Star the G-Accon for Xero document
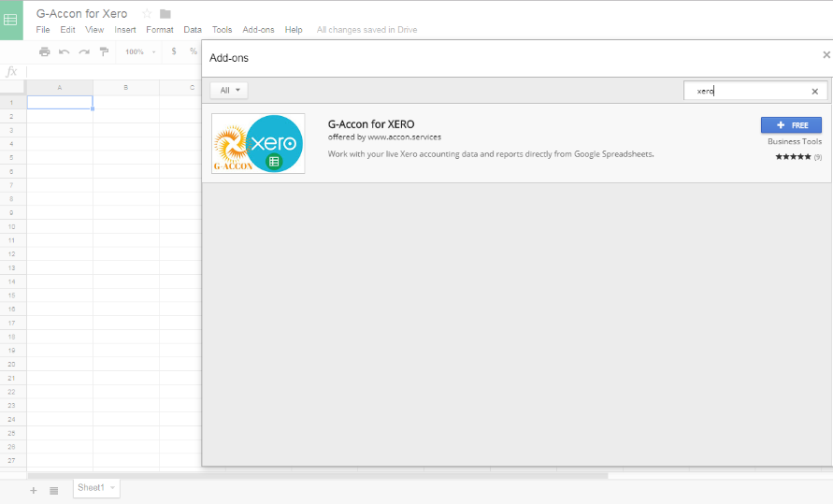Image resolution: width=833 pixels, height=504 pixels. coord(147,14)
